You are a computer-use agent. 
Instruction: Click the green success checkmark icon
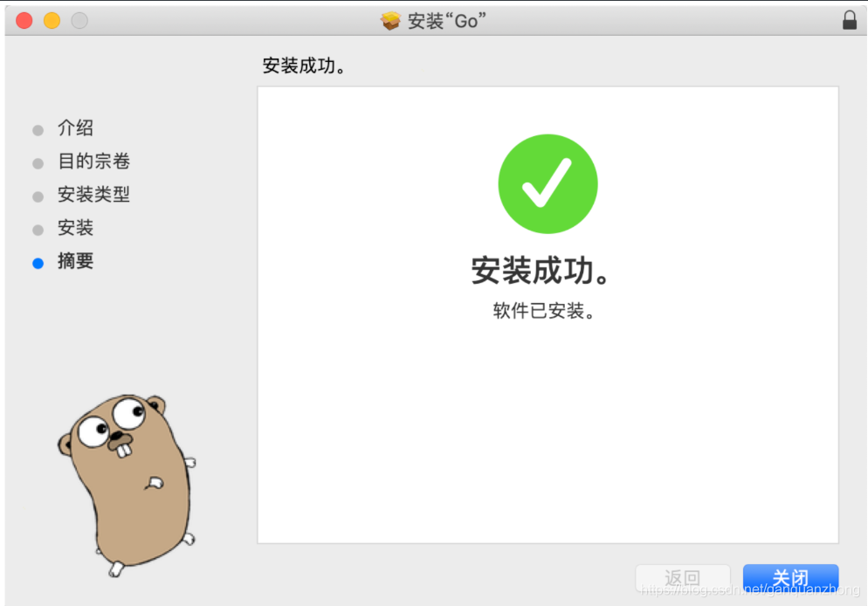pyautogui.click(x=548, y=183)
